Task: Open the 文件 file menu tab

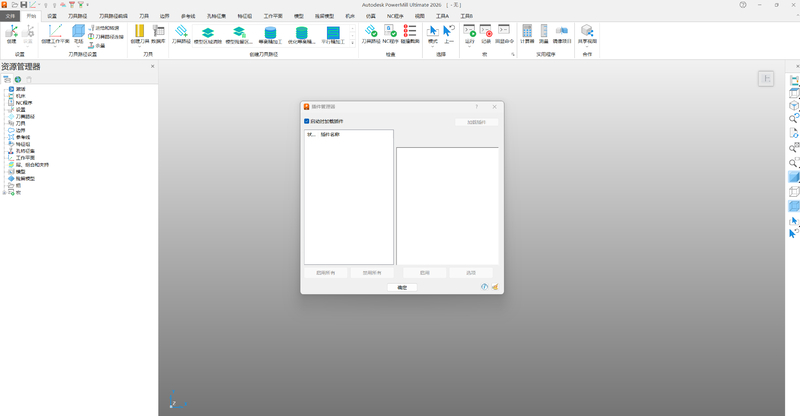Action: [11, 16]
